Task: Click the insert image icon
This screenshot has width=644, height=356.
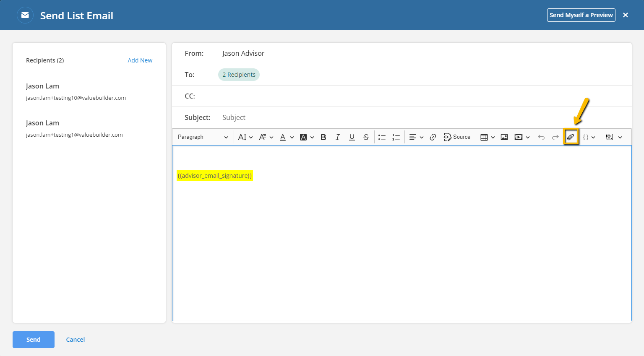Action: pyautogui.click(x=504, y=137)
